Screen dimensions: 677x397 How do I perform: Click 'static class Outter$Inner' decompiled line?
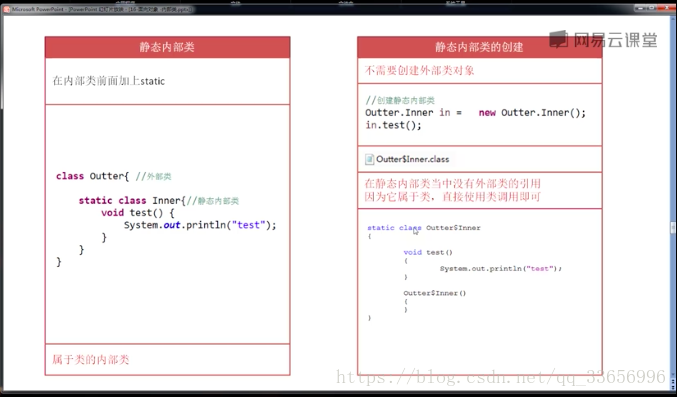(424, 228)
